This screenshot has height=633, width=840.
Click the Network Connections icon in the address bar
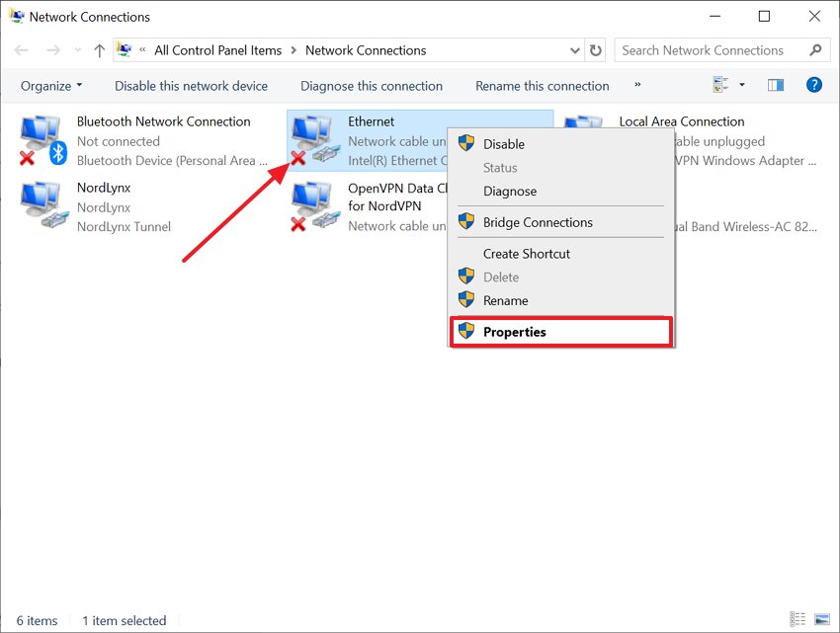click(x=125, y=49)
